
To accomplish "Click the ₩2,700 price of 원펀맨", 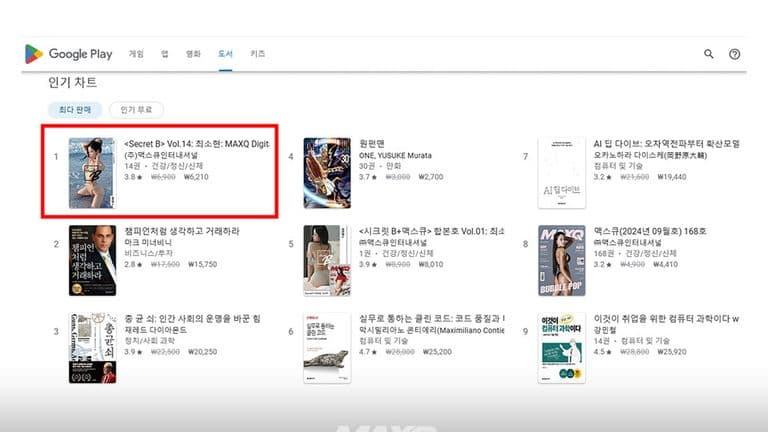I will [x=428, y=176].
